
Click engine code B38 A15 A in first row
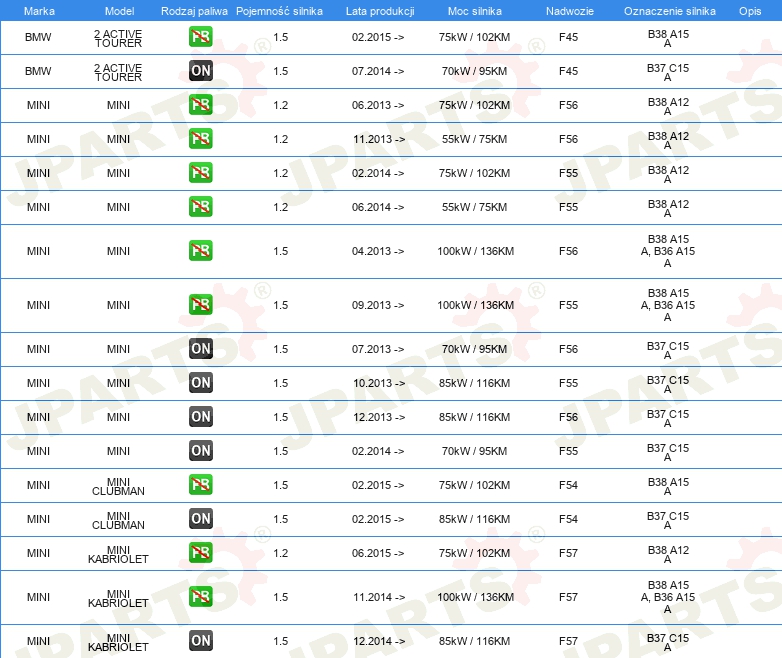click(x=668, y=38)
